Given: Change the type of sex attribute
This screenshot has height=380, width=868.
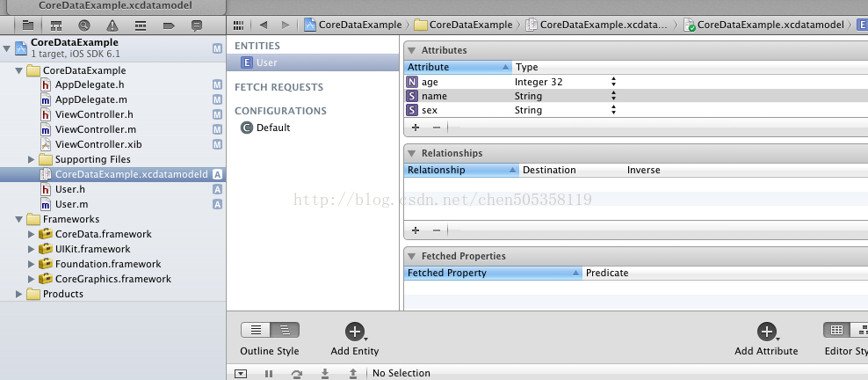Looking at the screenshot, I should tap(613, 110).
